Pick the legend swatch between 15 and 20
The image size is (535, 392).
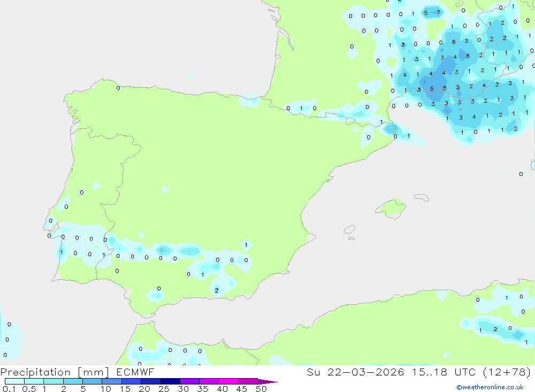point(131,381)
